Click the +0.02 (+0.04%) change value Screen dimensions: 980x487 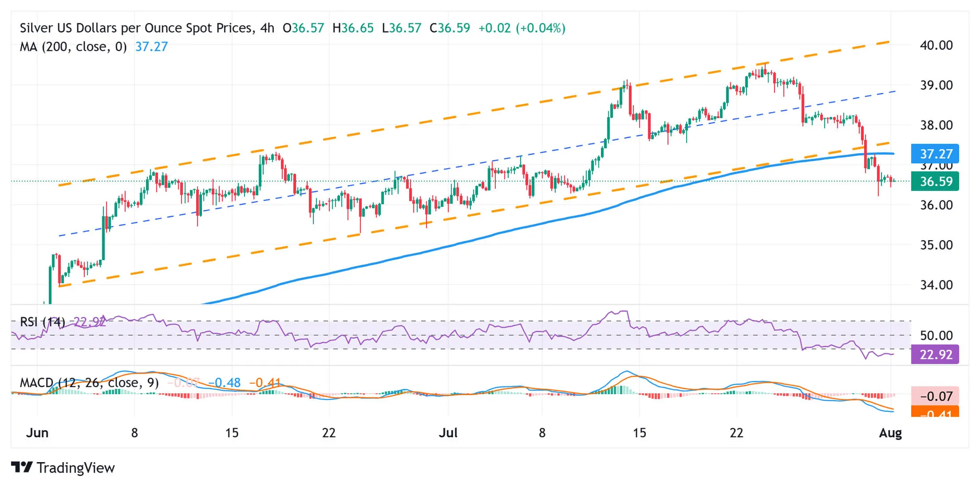click(x=522, y=28)
